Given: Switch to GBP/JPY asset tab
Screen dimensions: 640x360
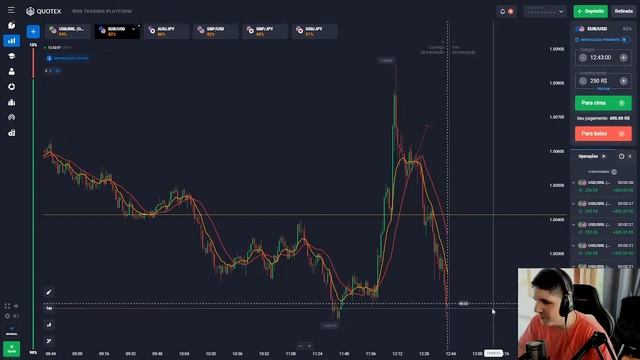Looking at the screenshot, I should [265, 31].
